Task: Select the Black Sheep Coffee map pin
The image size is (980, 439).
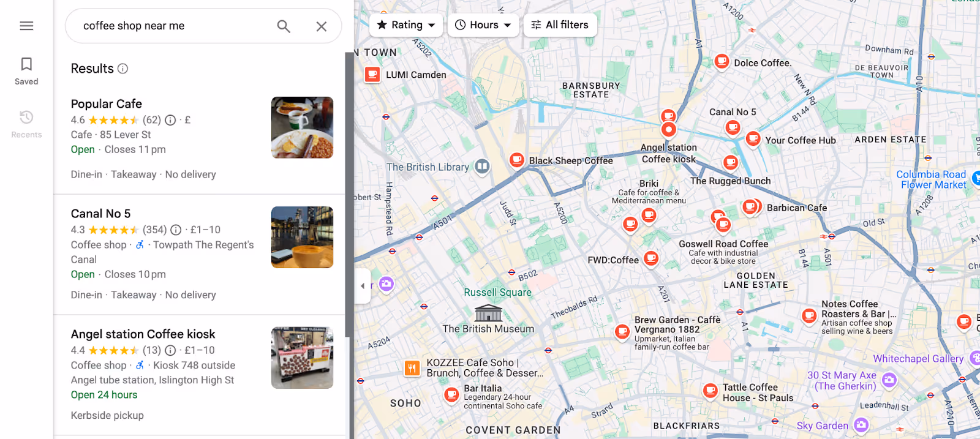Action: point(517,160)
